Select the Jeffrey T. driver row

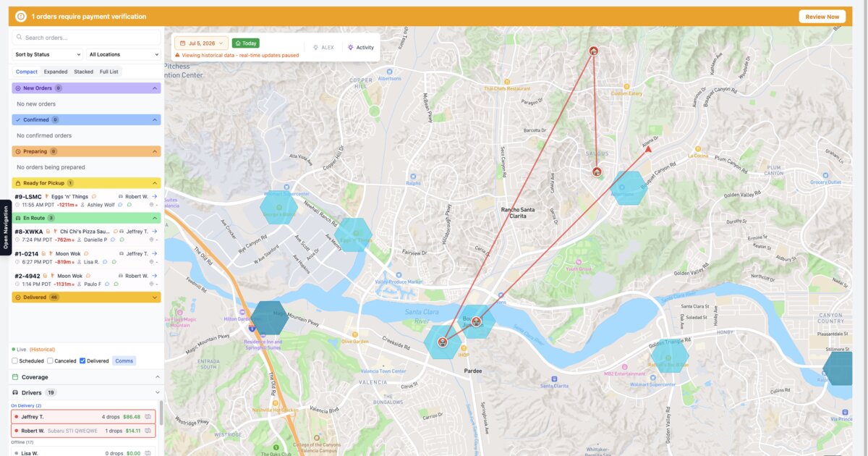83,416
